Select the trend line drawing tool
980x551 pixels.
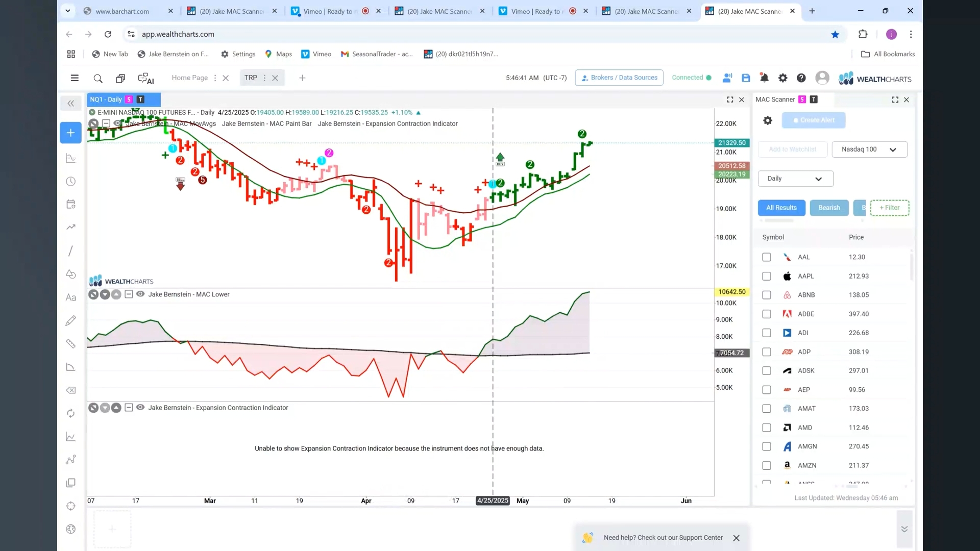coord(71,251)
